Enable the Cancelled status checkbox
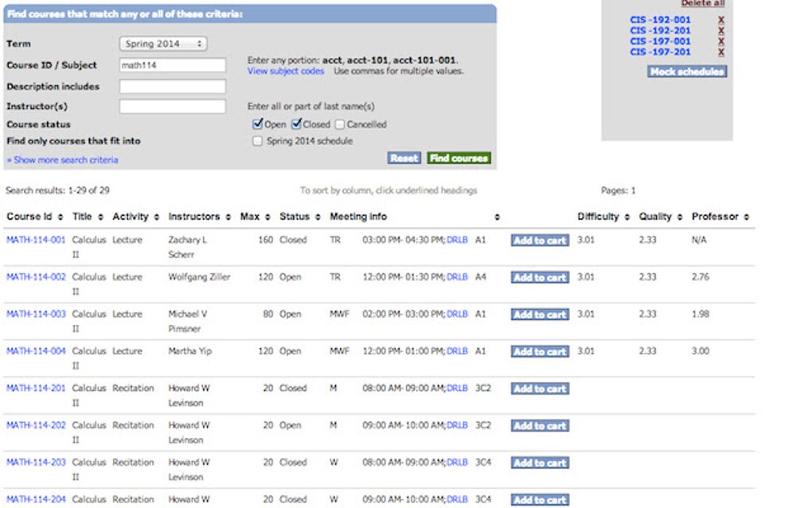This screenshot has width=812, height=508. pos(340,124)
